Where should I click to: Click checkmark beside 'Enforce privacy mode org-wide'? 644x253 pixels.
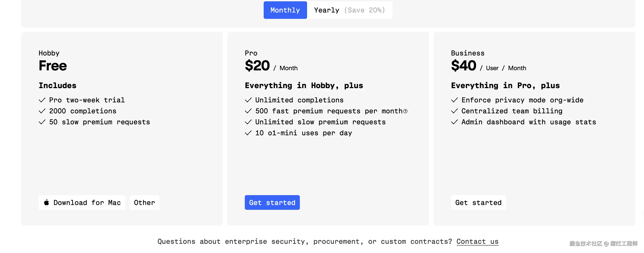[x=454, y=100]
